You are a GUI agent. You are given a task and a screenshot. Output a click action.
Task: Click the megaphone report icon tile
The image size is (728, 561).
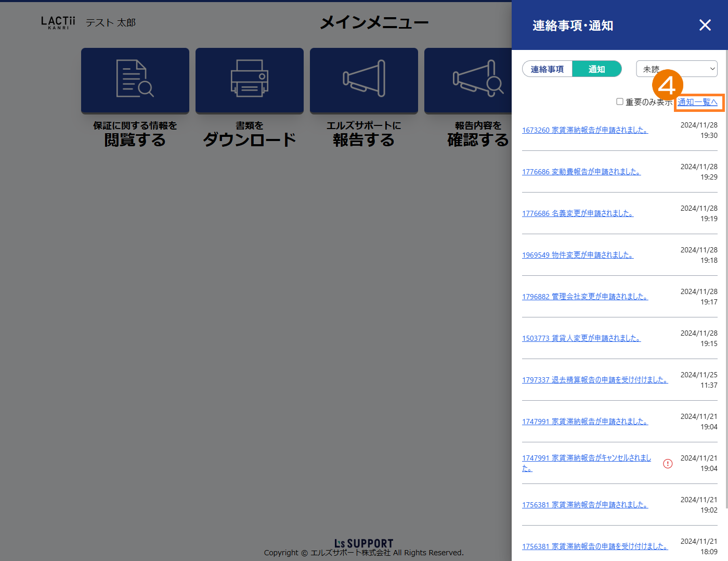coord(364,80)
